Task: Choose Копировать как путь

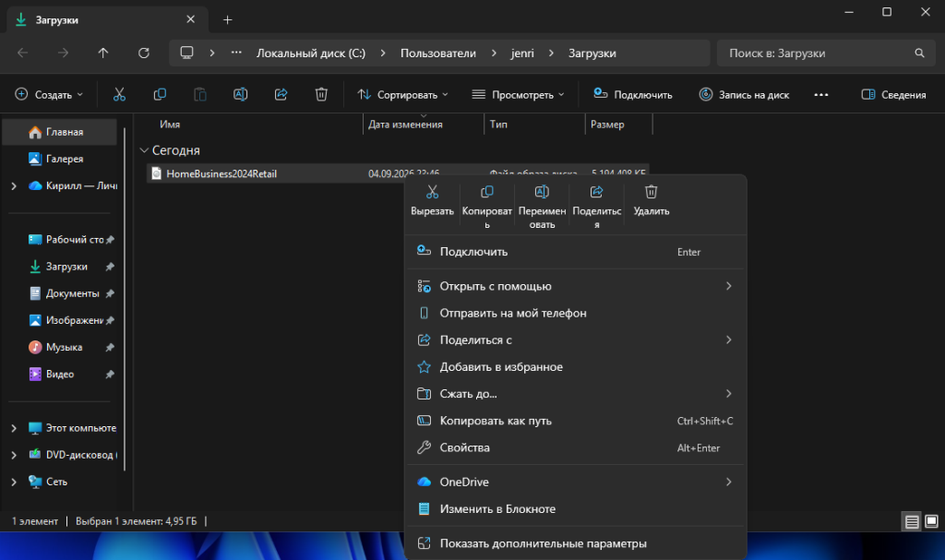Action: point(576,421)
